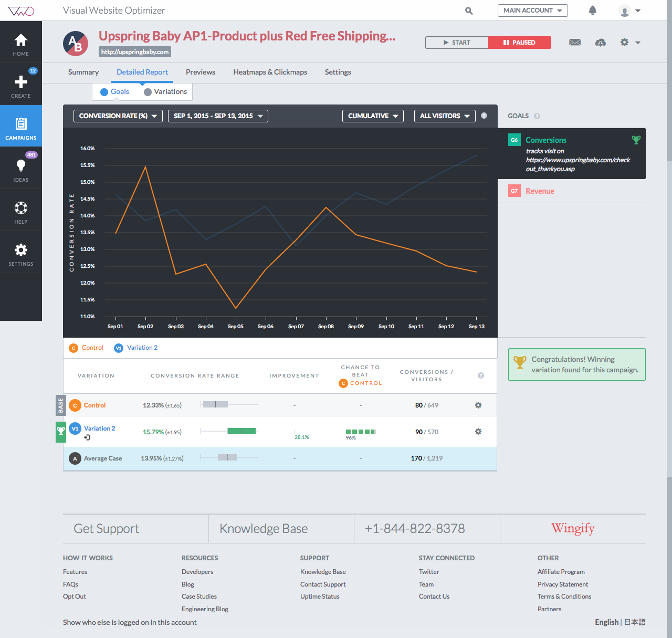The height and width of the screenshot is (638, 672).
Task: Open Heatmaps & Clickmaps tab
Action: [270, 72]
